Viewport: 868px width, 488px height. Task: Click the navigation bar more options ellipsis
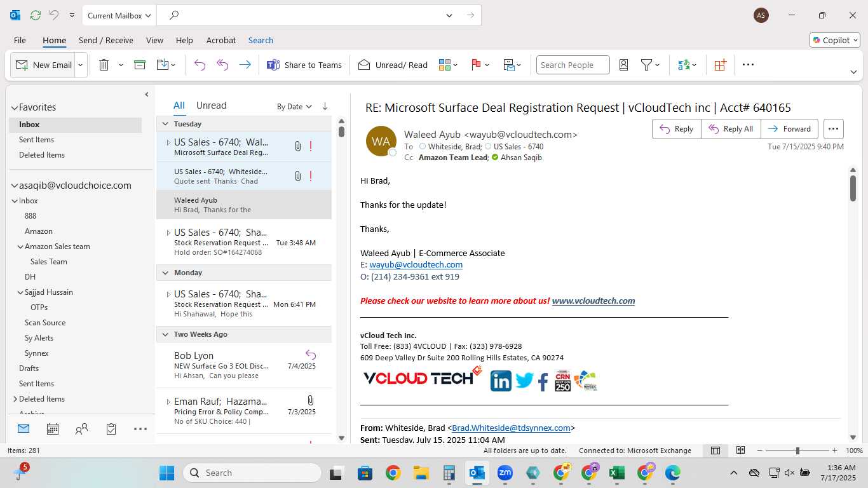coord(140,430)
